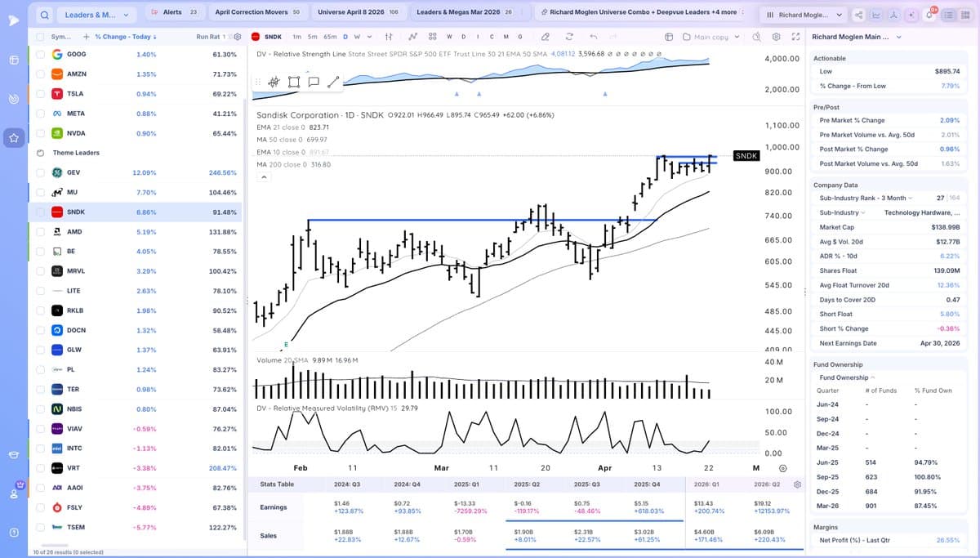Open the Richard Mogle... layout dropdown
Image resolution: width=980 pixels, height=558 pixels.
click(804, 15)
